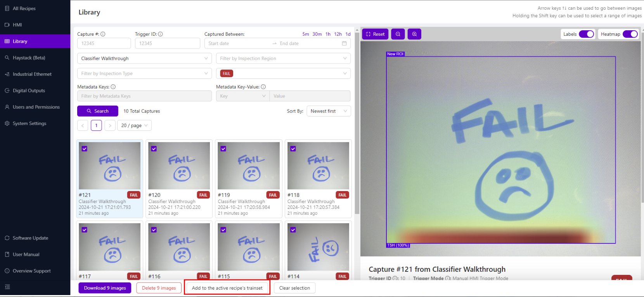Click the Trigger ID info icon

point(160,34)
